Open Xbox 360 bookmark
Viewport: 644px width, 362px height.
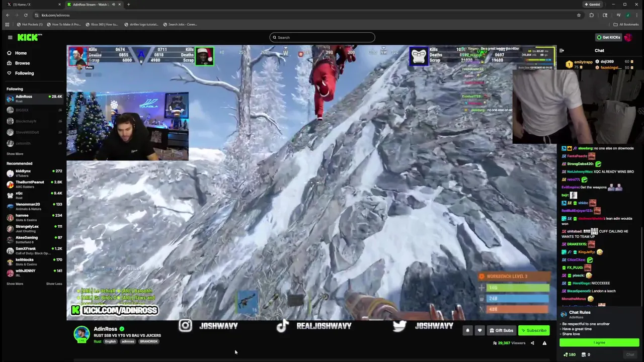pos(102,24)
